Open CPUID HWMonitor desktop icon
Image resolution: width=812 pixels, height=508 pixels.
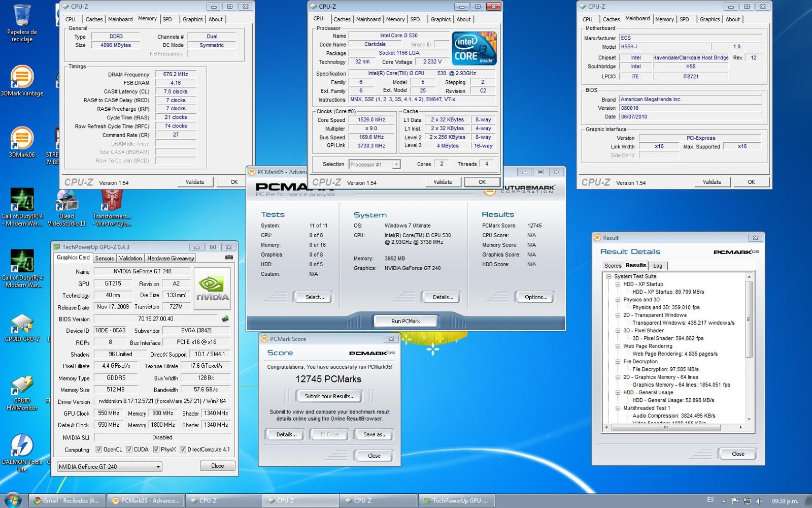(x=22, y=393)
